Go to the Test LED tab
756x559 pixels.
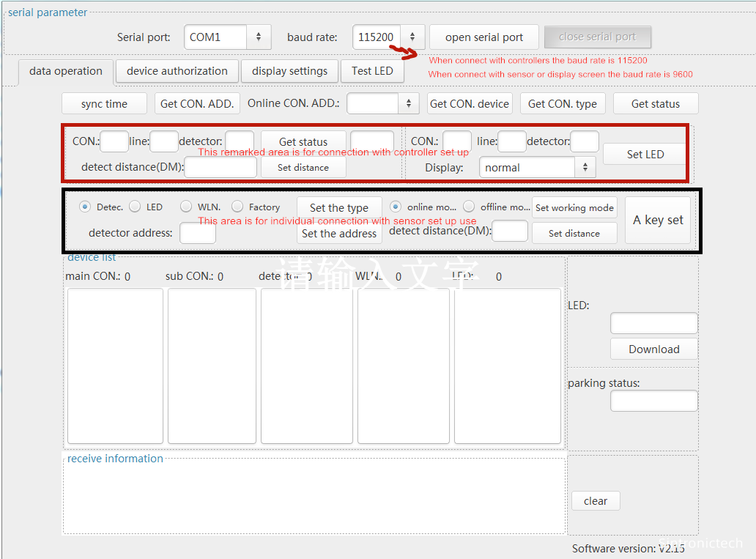click(372, 71)
